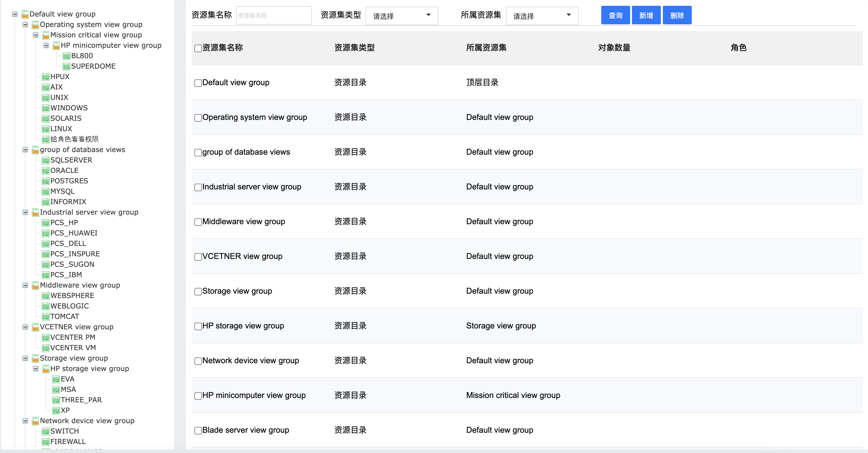Click the Middleware view group folder icon
The image size is (868, 453).
35,286
